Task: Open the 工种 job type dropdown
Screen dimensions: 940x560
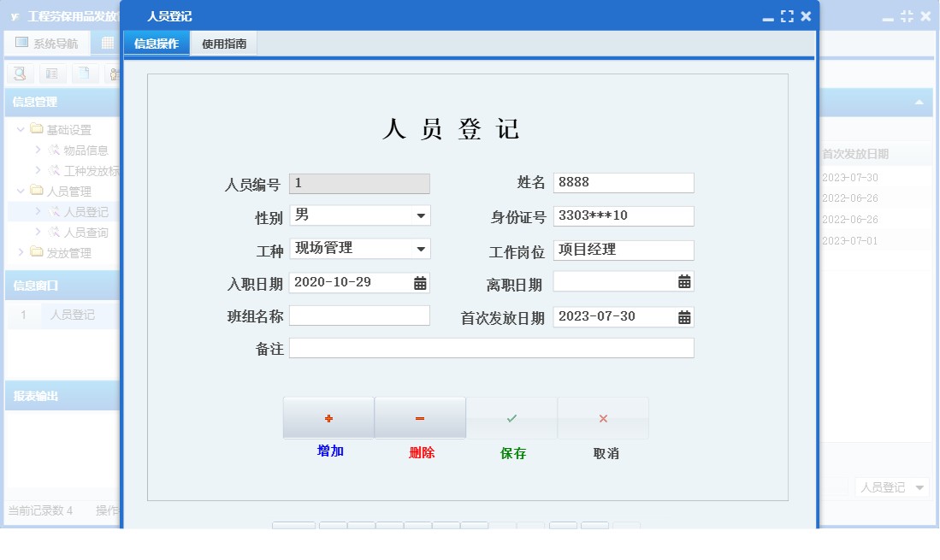Action: 420,248
